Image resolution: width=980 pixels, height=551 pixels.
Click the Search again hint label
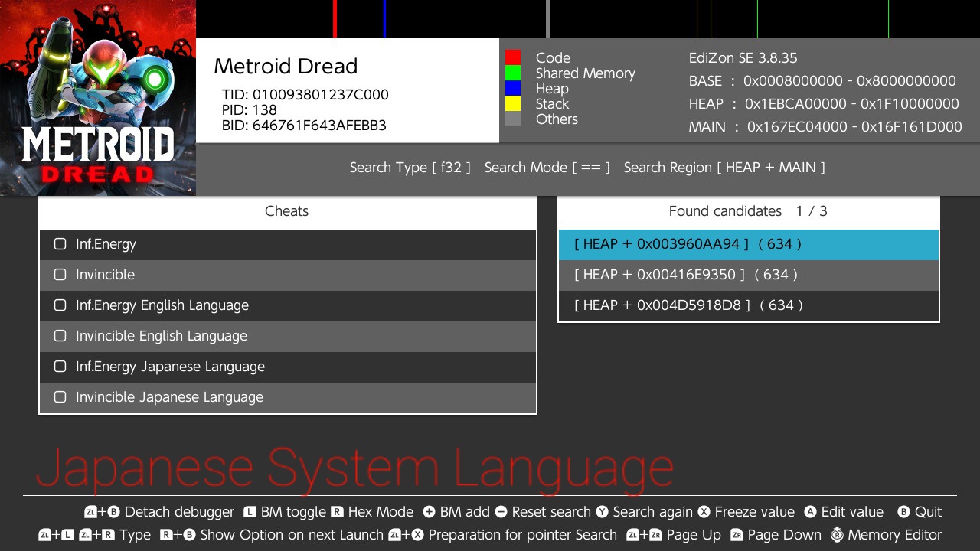tap(652, 512)
